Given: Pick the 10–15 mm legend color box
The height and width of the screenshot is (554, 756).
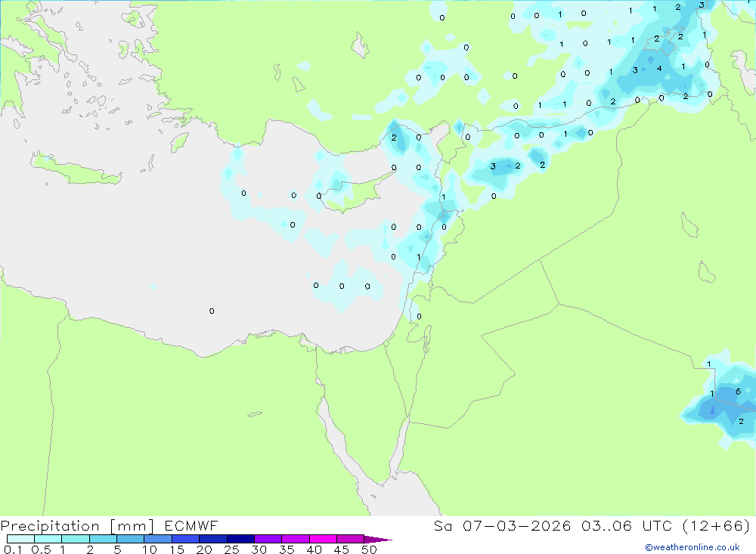Looking at the screenshot, I should coord(158,539).
